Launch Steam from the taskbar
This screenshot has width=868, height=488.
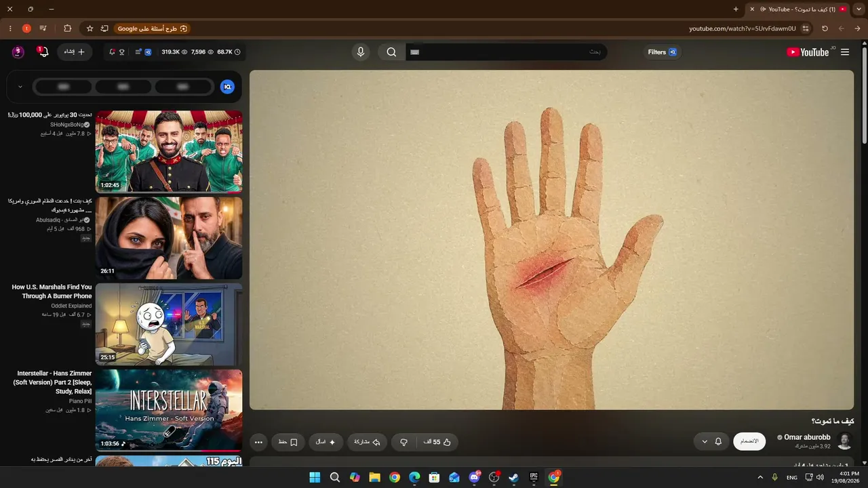click(x=514, y=477)
